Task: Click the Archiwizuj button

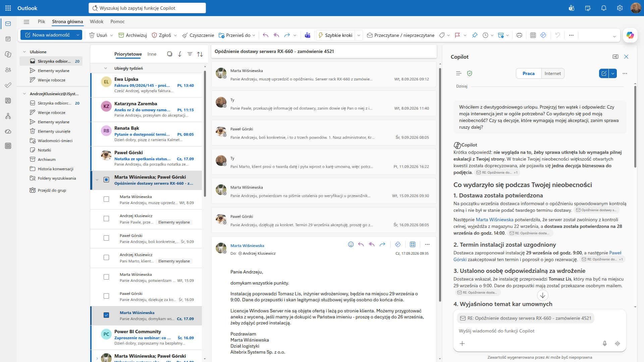Action: 133,35
